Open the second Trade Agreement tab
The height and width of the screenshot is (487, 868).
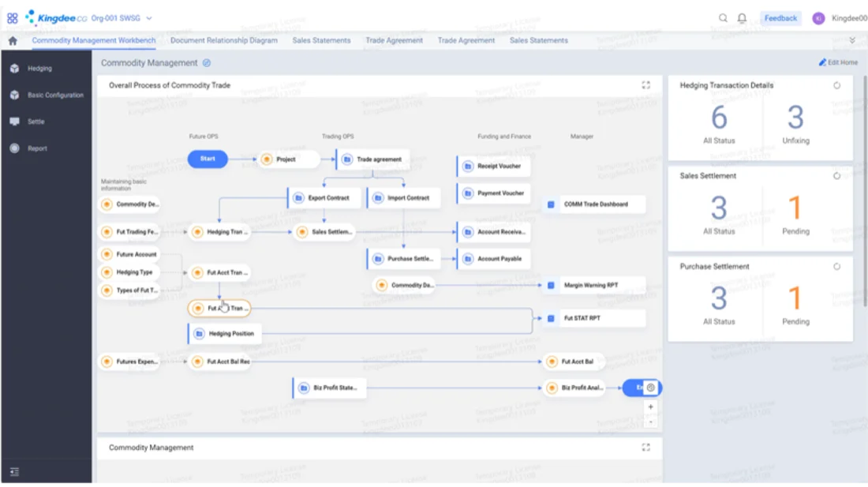pyautogui.click(x=466, y=40)
